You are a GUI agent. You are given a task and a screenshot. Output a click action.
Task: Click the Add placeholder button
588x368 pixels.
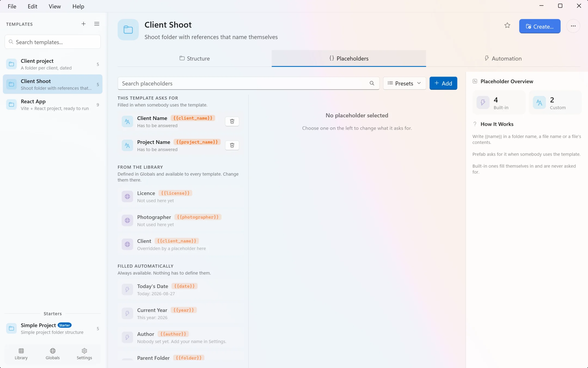(x=443, y=83)
